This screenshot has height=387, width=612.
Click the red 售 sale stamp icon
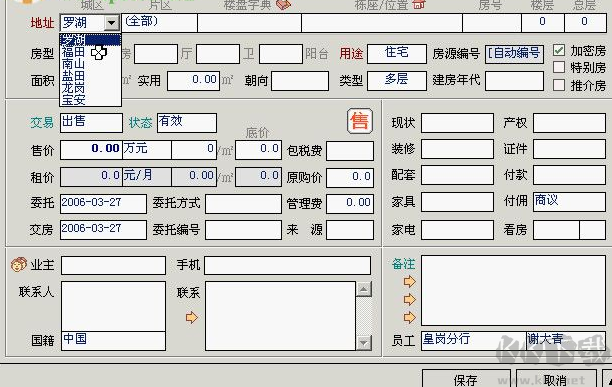(x=359, y=121)
